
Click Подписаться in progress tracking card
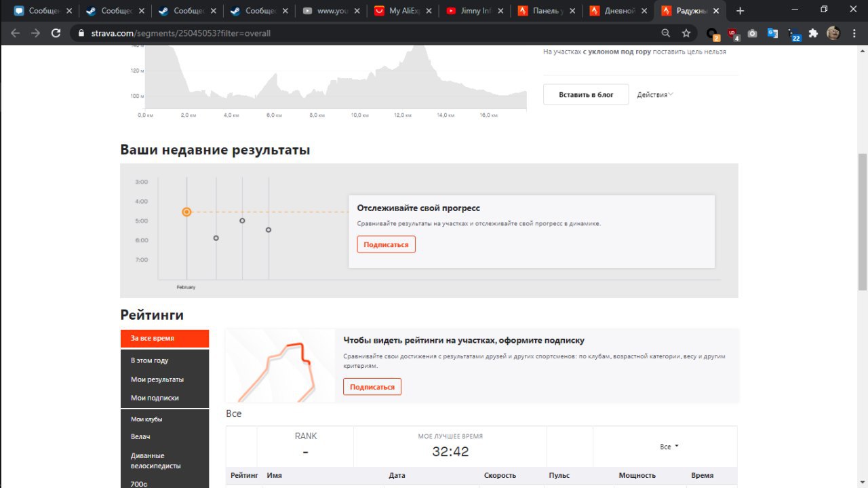point(386,244)
